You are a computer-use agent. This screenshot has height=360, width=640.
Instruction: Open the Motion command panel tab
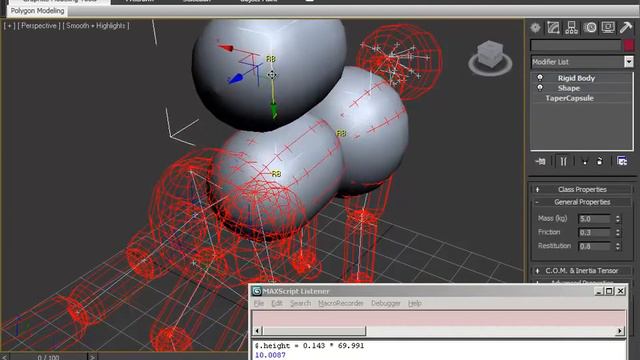tap(590, 28)
